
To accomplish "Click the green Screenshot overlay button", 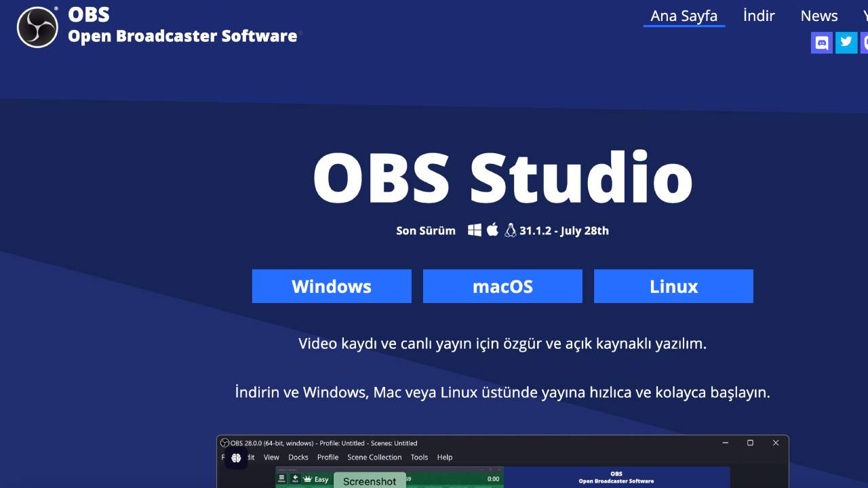I will [x=370, y=481].
